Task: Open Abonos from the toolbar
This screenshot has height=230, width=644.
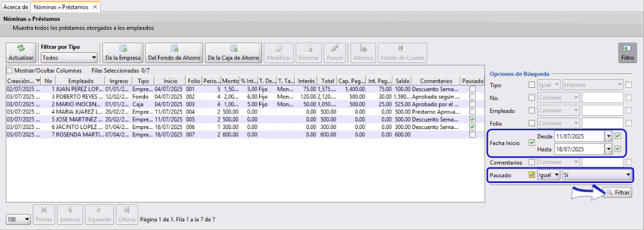Action: [x=364, y=53]
